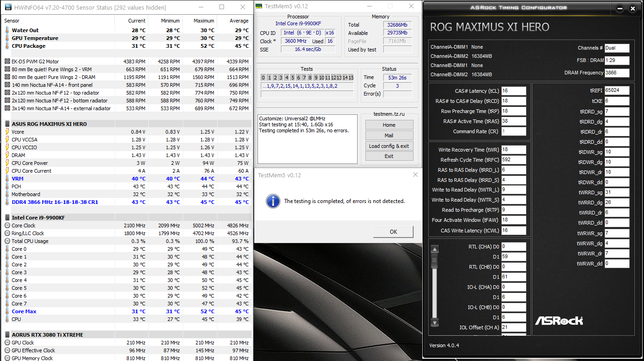Click the icon beside GPU Effective Clock
This screenshot has width=644, height=361.
click(7, 350)
